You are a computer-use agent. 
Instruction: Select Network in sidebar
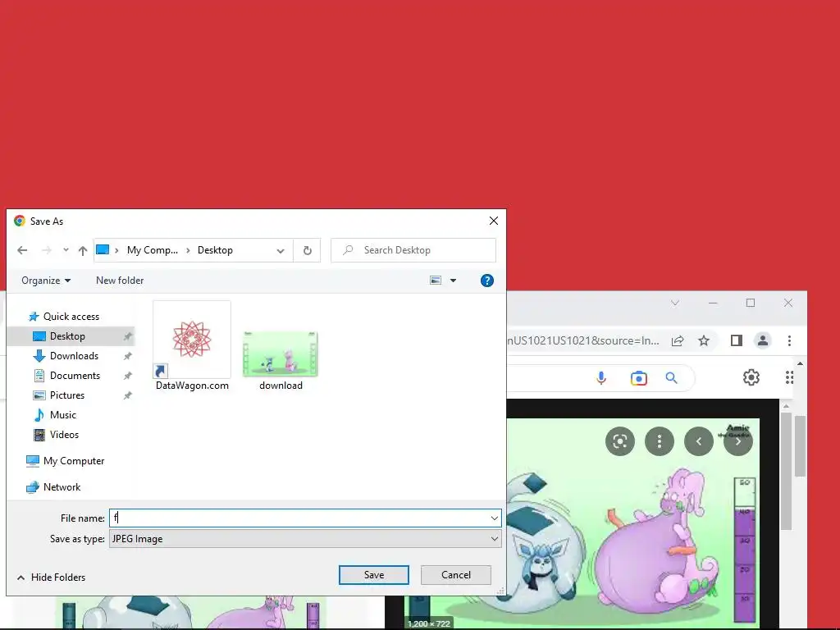tap(62, 487)
